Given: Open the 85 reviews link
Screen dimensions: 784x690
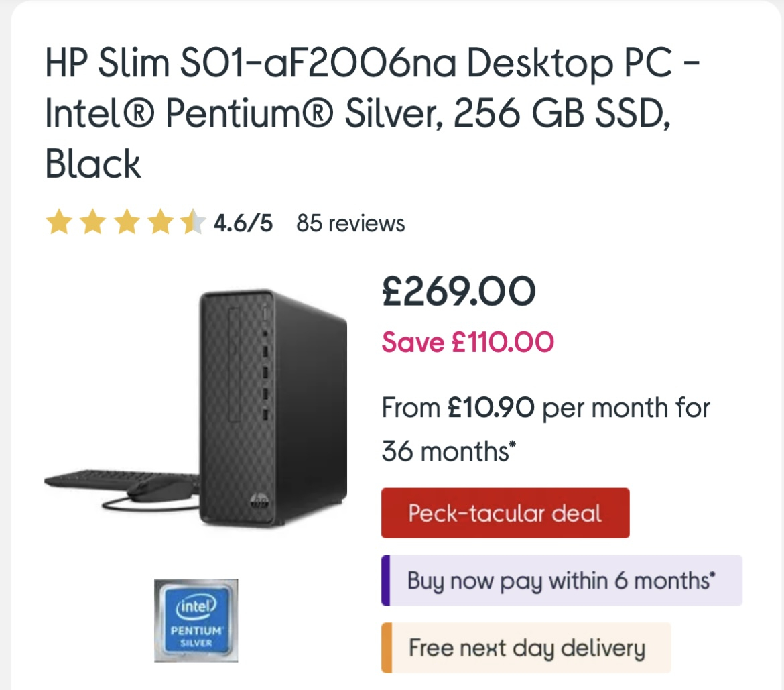Looking at the screenshot, I should click(x=350, y=223).
